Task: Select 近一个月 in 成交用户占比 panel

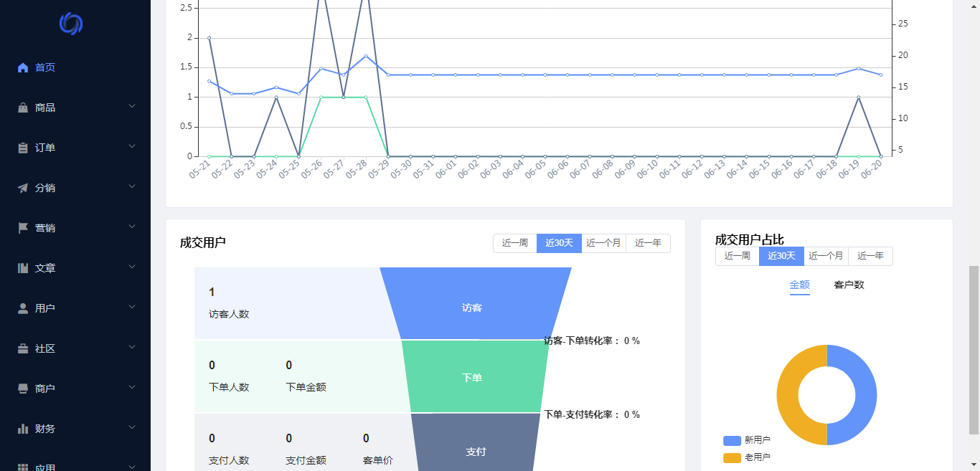Action: click(826, 256)
